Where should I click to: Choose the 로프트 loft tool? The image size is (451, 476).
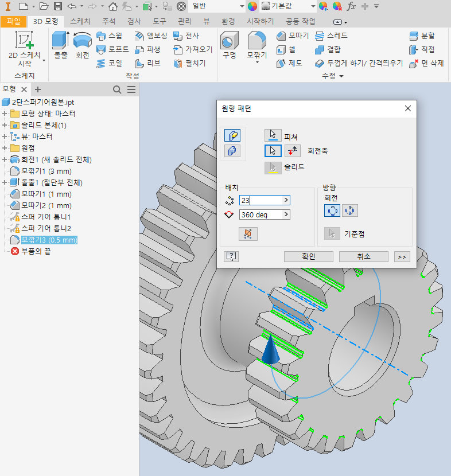[112, 49]
